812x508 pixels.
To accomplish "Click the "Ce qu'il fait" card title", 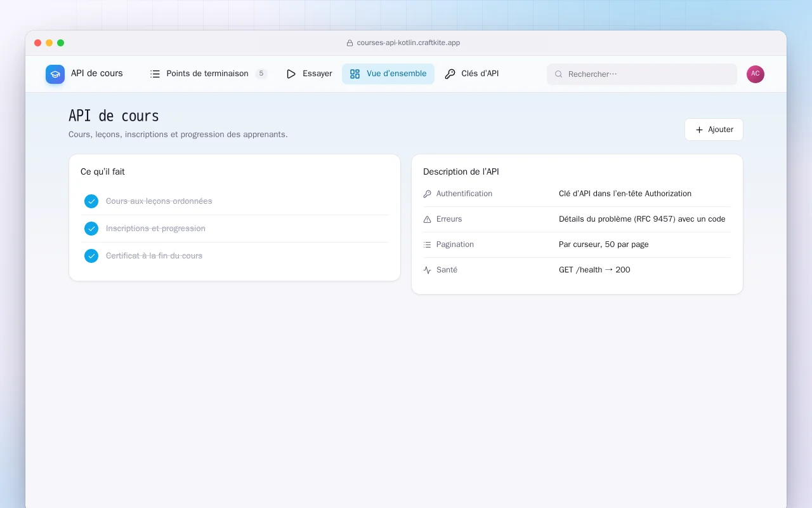I will (x=103, y=172).
